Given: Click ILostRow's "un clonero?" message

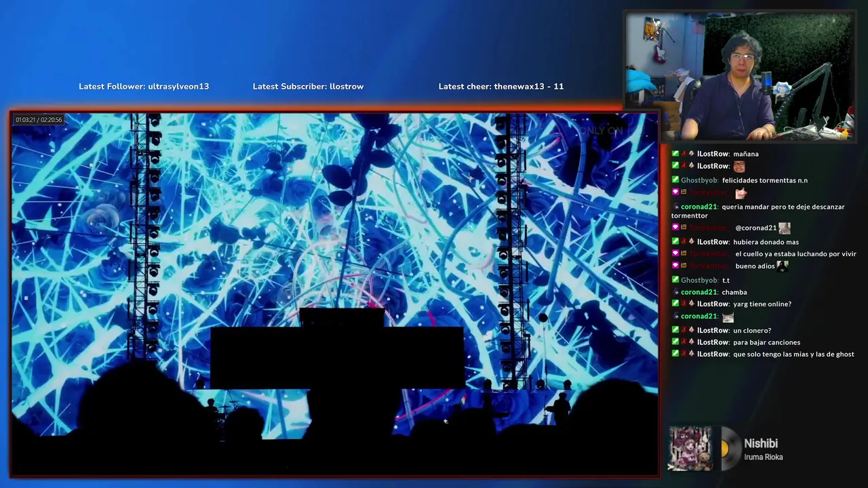Looking at the screenshot, I should pos(752,331).
